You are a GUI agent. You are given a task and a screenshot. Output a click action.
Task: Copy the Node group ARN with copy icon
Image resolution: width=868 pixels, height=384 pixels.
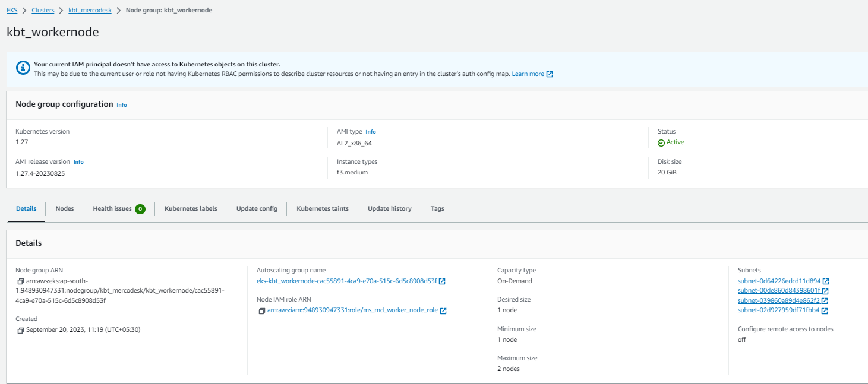pos(21,281)
